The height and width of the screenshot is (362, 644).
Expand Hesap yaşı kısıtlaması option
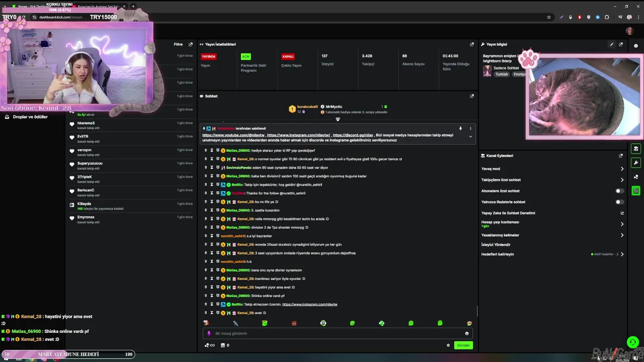point(622,224)
